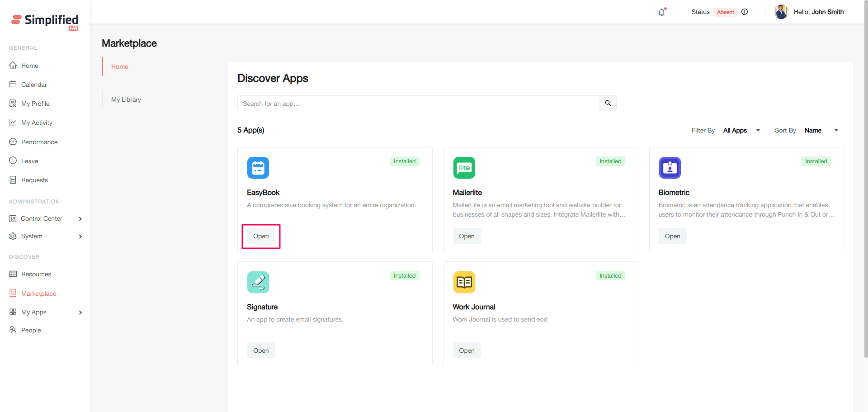Switch to the My Library tab

(126, 99)
